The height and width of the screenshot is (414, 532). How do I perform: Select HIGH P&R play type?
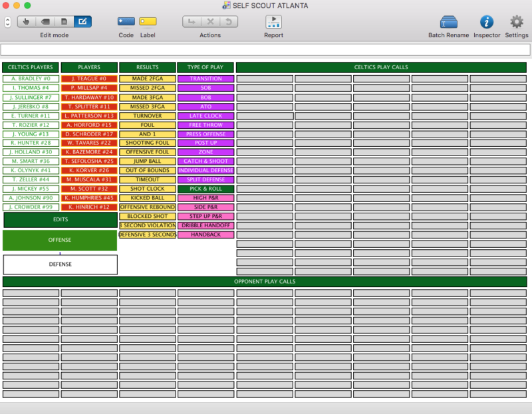click(x=206, y=197)
